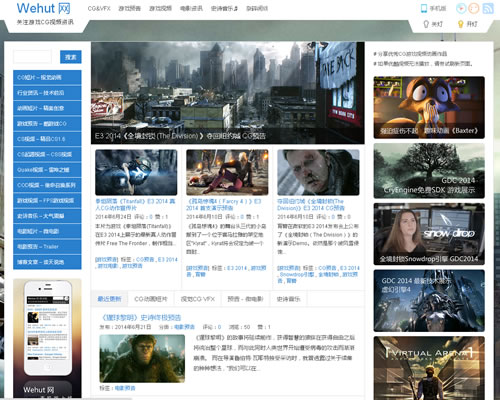Open sidebar category 游戏视频 – FPS游戏视频
The width and height of the screenshot is (500, 400).
[x=47, y=200]
